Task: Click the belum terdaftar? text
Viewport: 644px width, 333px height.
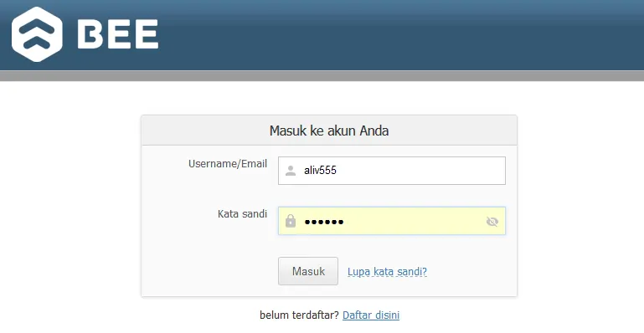Action: pyautogui.click(x=300, y=315)
